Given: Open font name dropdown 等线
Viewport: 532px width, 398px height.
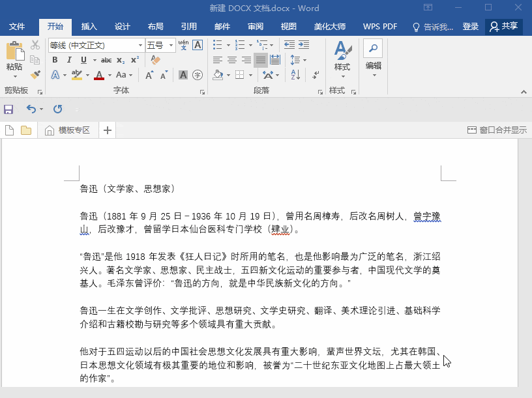Looking at the screenshot, I should tap(140, 45).
